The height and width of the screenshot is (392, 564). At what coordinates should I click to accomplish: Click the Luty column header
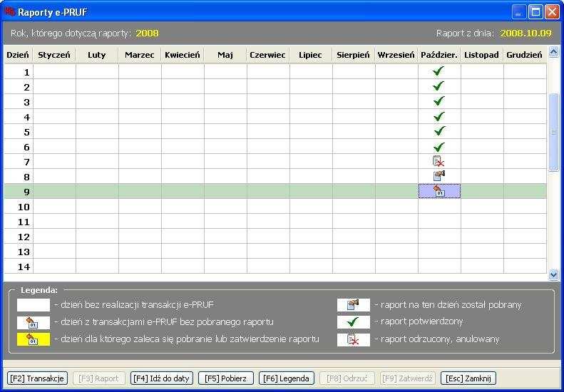coord(97,55)
